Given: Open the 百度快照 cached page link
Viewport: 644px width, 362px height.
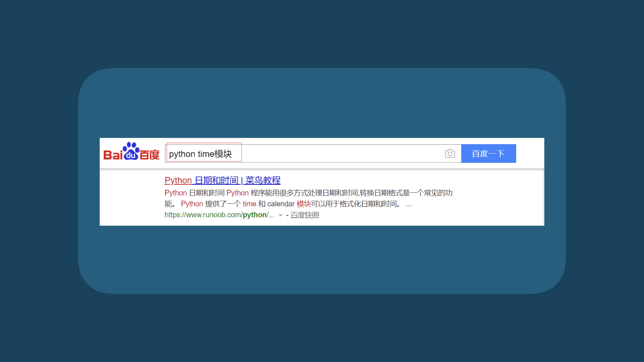Looking at the screenshot, I should click(x=305, y=215).
